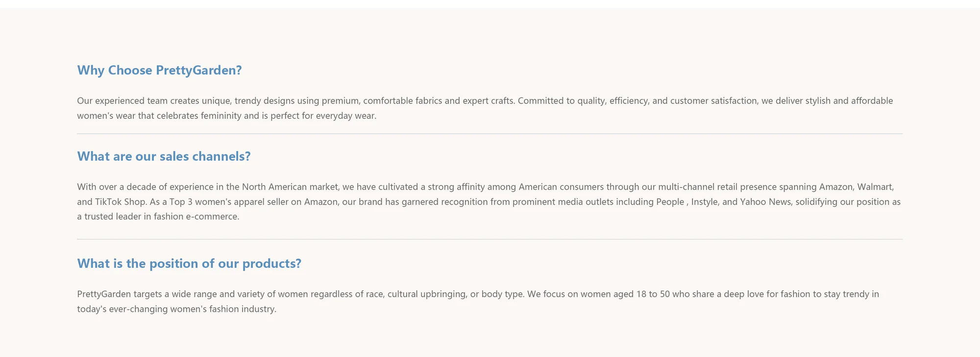
Task: Click "What is the position of our products?" heading
Action: click(x=189, y=264)
